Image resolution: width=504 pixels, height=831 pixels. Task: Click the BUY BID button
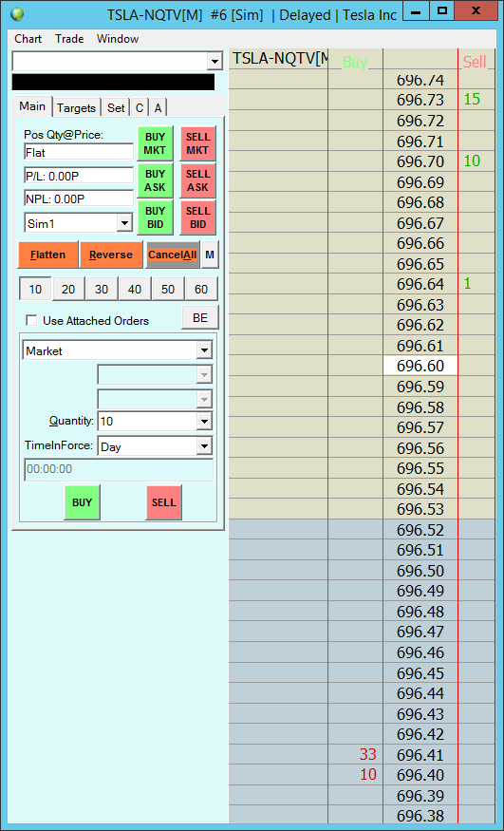tap(155, 217)
